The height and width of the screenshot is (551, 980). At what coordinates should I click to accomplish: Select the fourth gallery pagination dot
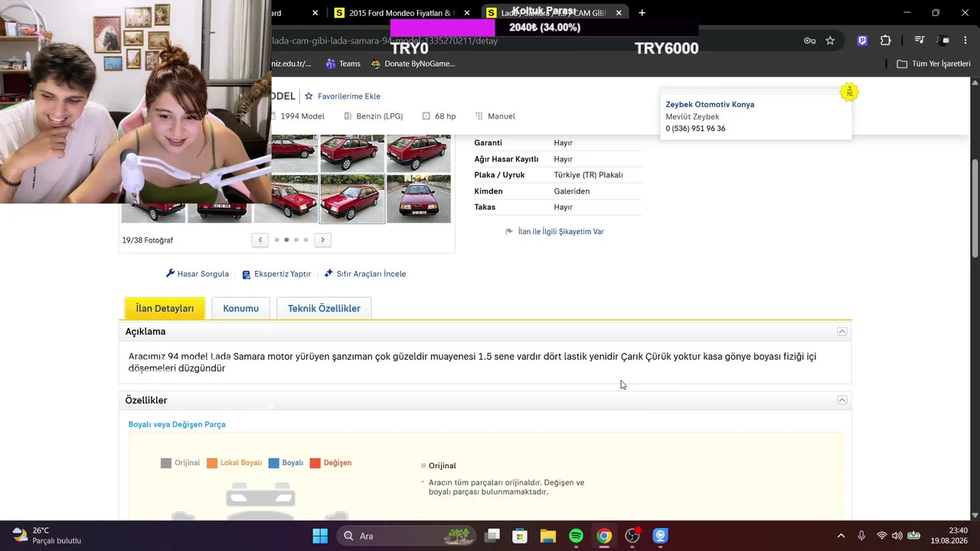(x=306, y=240)
